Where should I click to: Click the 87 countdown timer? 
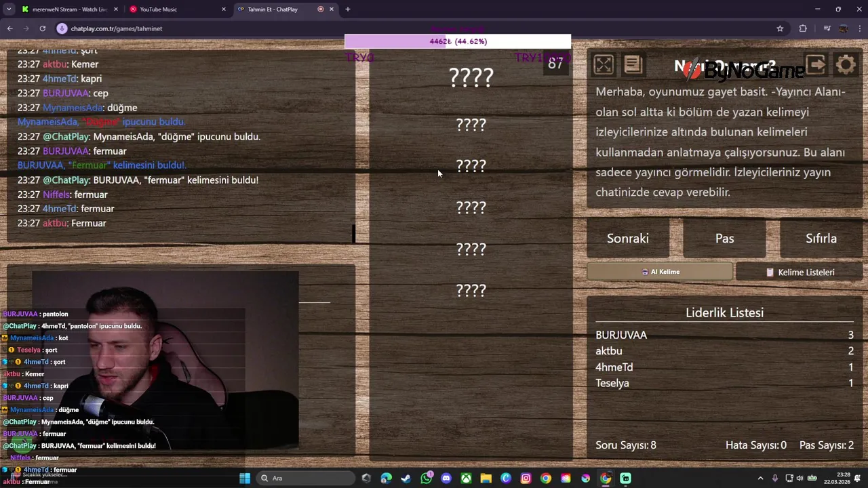pos(555,63)
